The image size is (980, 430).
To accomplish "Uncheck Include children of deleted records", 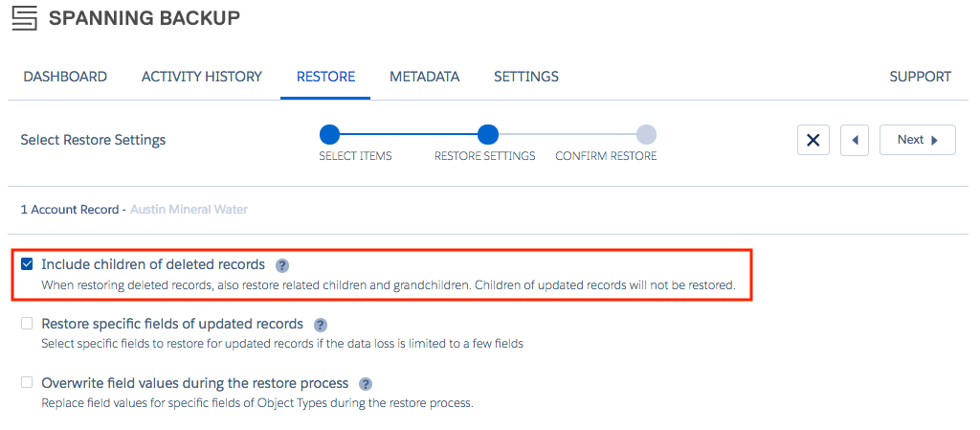I will point(27,264).
